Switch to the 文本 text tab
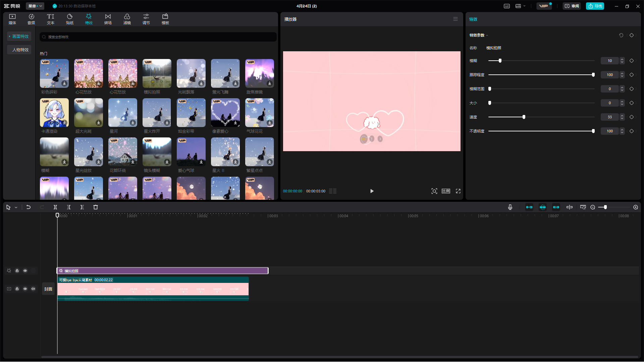 (x=51, y=19)
